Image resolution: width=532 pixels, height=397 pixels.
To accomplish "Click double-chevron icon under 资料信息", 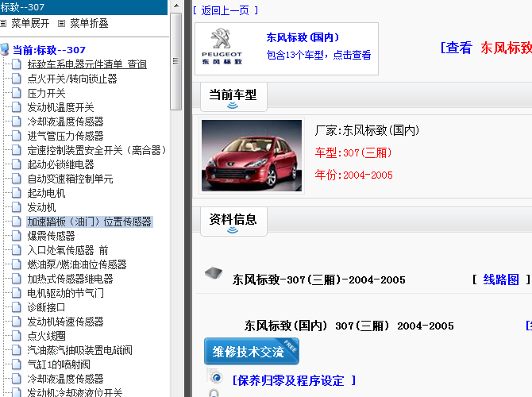I will pos(233,230).
